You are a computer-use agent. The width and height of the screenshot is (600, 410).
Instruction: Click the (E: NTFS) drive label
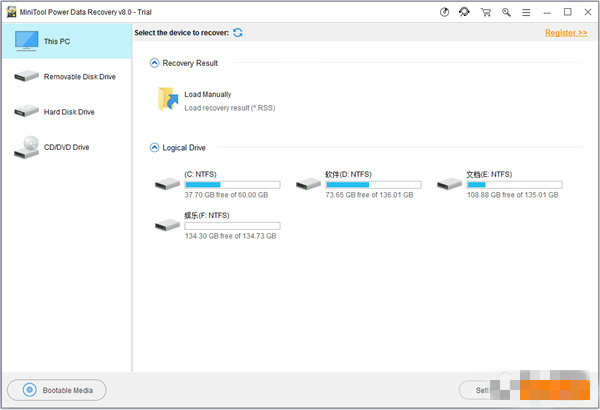point(489,174)
